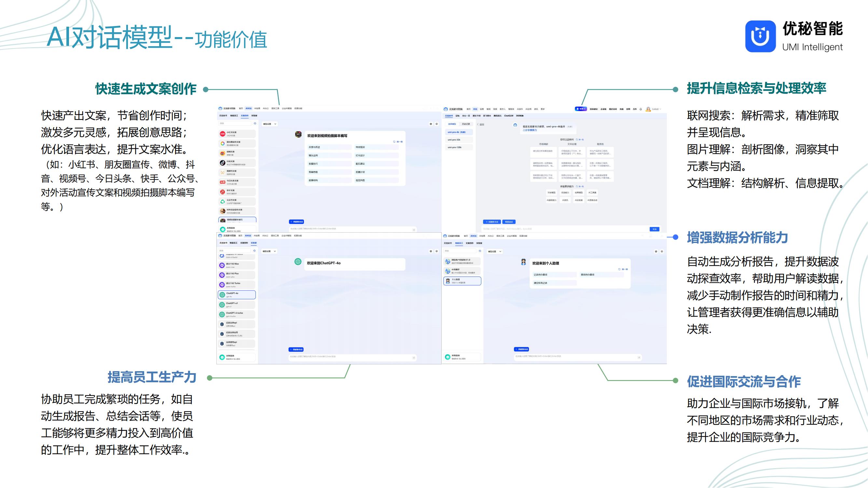Click the 优秘智能 UMI logo
The height and width of the screenshot is (488, 868).
click(760, 36)
